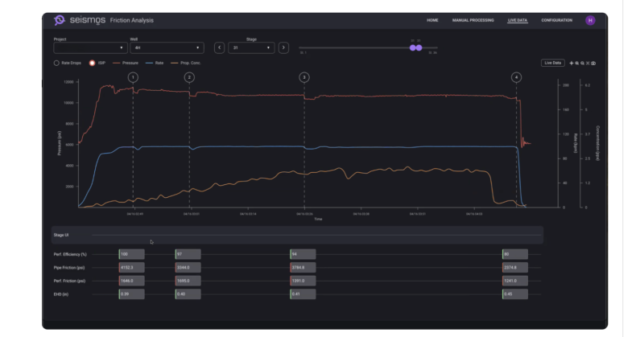Click the Live Data button above chart

tap(553, 62)
